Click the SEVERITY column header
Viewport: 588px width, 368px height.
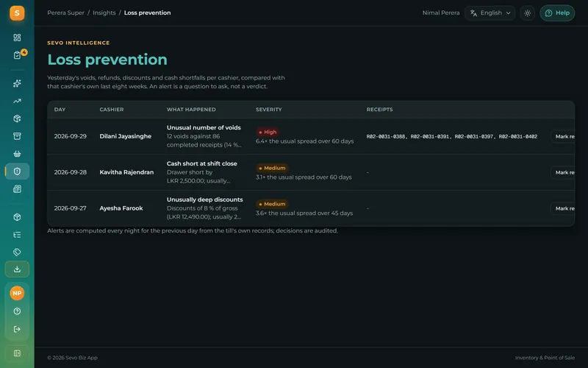tap(268, 110)
